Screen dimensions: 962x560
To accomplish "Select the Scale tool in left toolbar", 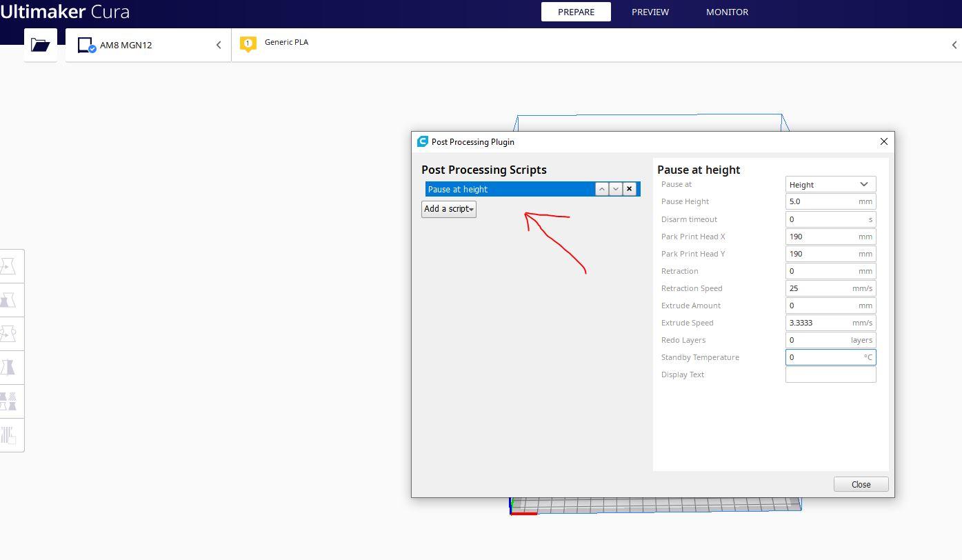I will pyautogui.click(x=8, y=300).
